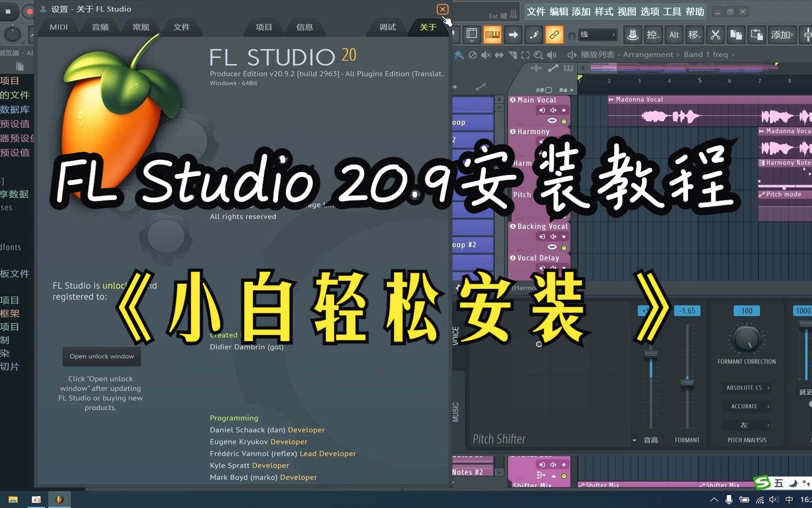Select the mute speaker-x playlist tool
Screen dimensions: 812x508
(x=486, y=55)
